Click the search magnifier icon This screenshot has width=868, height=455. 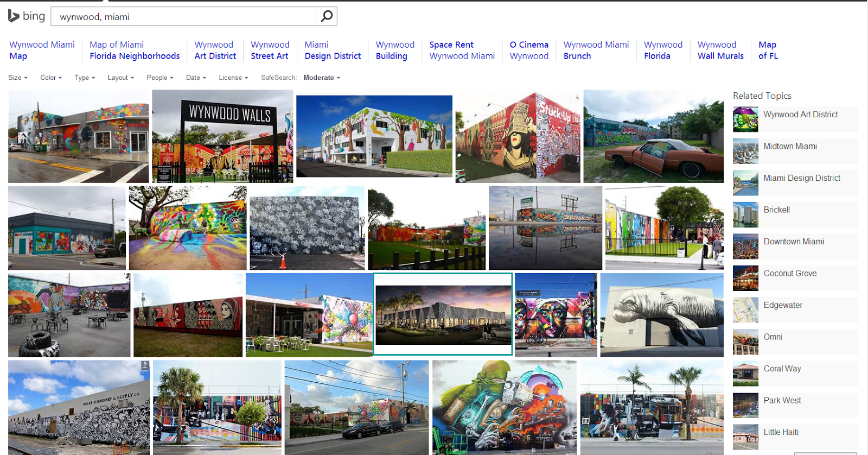pos(327,16)
